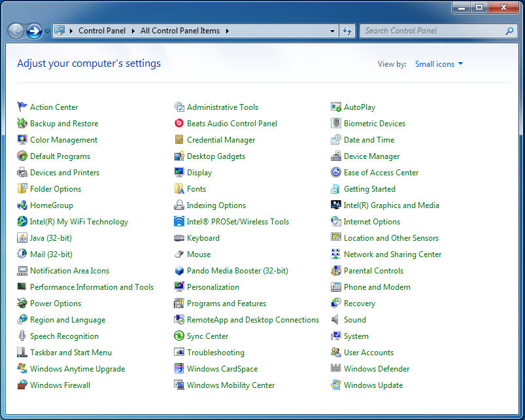Image resolution: width=525 pixels, height=420 pixels.
Task: Open the Default Programs icon
Action: (22, 156)
